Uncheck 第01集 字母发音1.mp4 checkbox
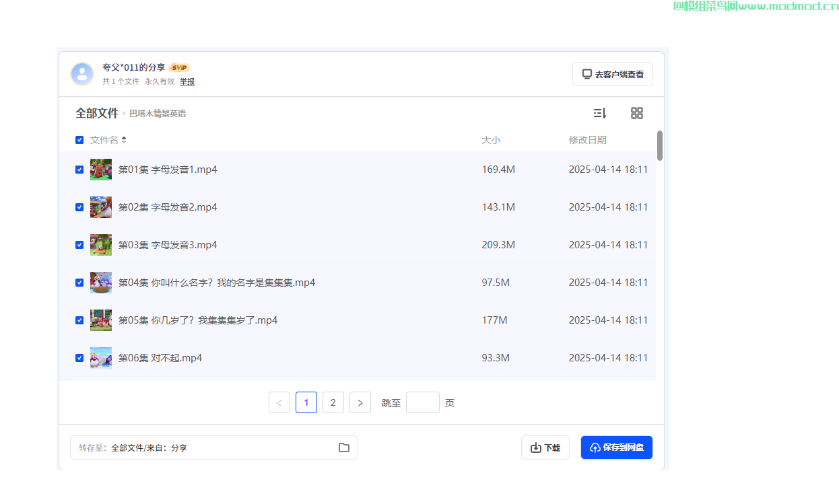This screenshot has width=839, height=504. coord(79,170)
